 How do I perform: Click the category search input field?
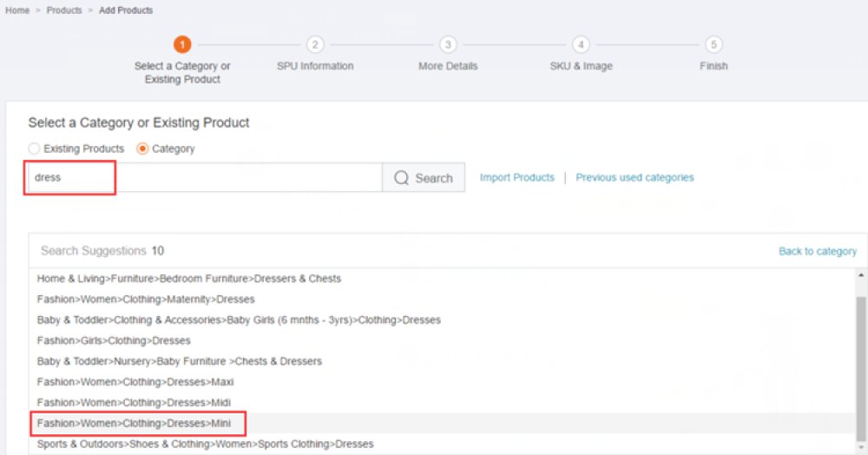pos(205,178)
